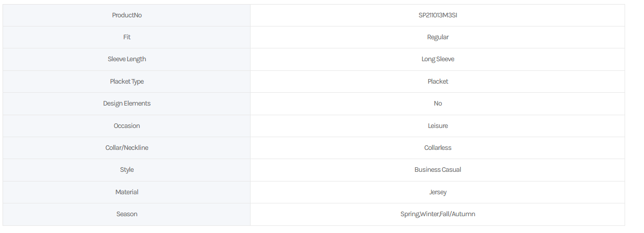Click the No value for Design Elements
The width and height of the screenshot is (644, 233).
pos(437,103)
